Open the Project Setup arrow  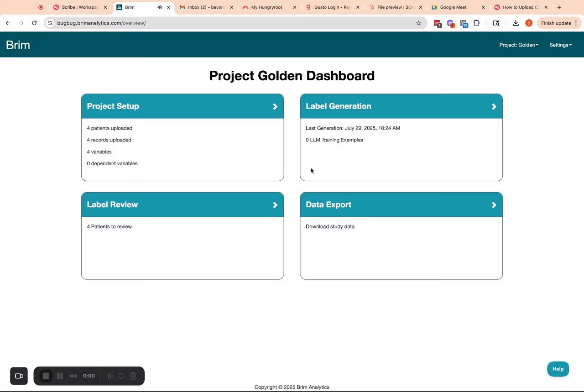275,106
